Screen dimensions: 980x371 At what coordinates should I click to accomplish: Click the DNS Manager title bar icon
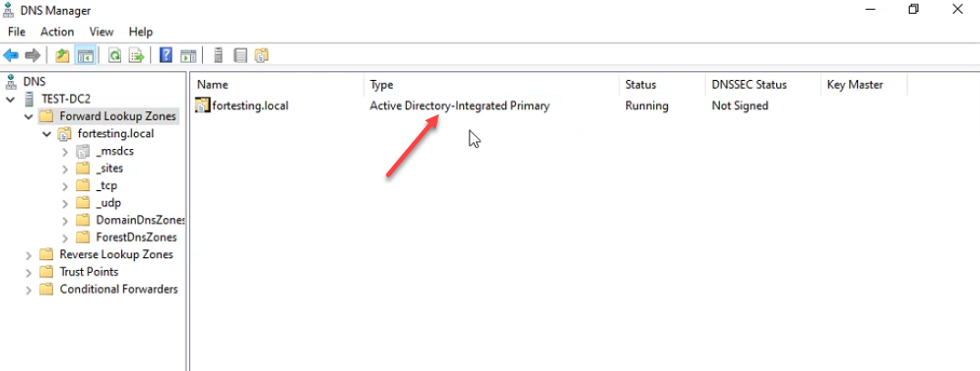(x=10, y=10)
